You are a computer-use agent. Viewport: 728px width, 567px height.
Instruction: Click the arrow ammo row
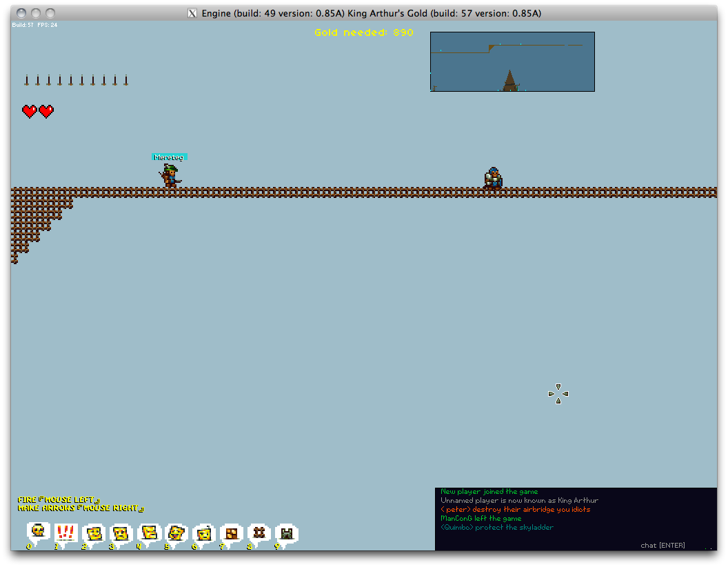76,81
